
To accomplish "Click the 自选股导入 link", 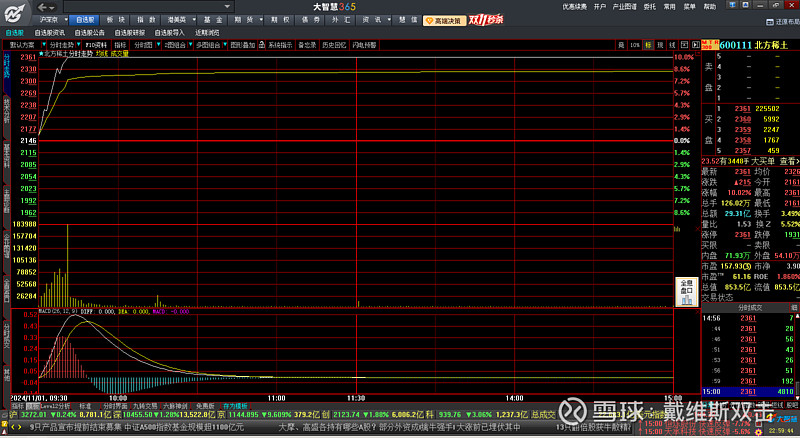I will point(169,33).
